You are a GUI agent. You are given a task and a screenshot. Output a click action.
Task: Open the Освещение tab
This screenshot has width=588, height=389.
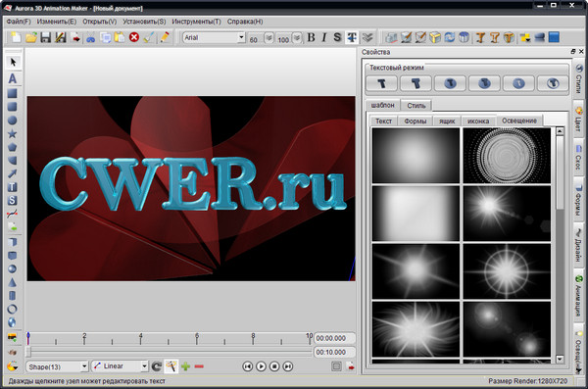pyautogui.click(x=519, y=121)
